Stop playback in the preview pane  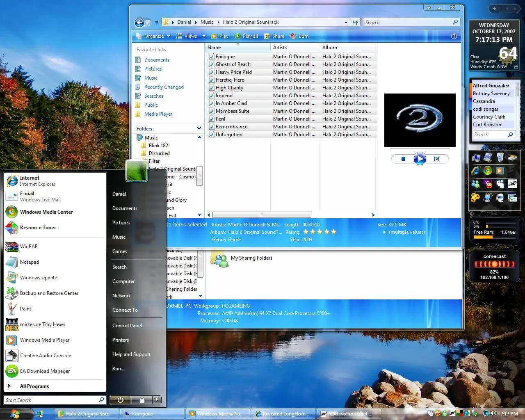click(403, 159)
